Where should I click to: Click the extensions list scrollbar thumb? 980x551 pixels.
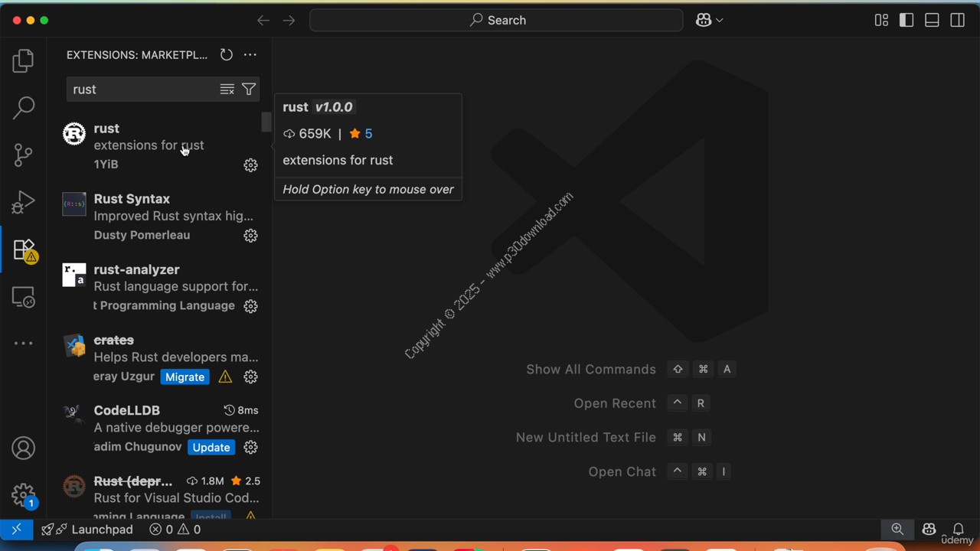click(x=266, y=122)
